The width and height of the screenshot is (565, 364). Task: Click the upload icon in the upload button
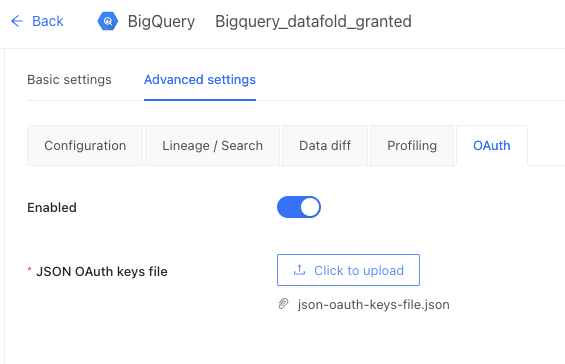click(x=299, y=270)
